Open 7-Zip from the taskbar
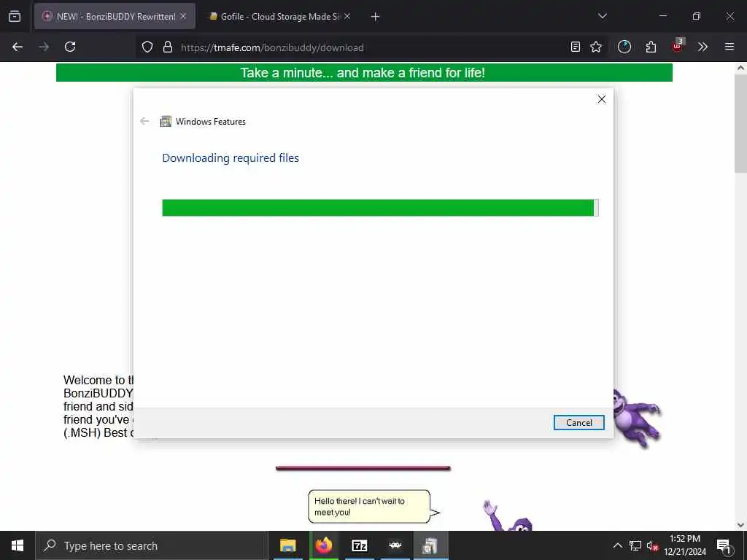This screenshot has width=747, height=560. coord(359,545)
